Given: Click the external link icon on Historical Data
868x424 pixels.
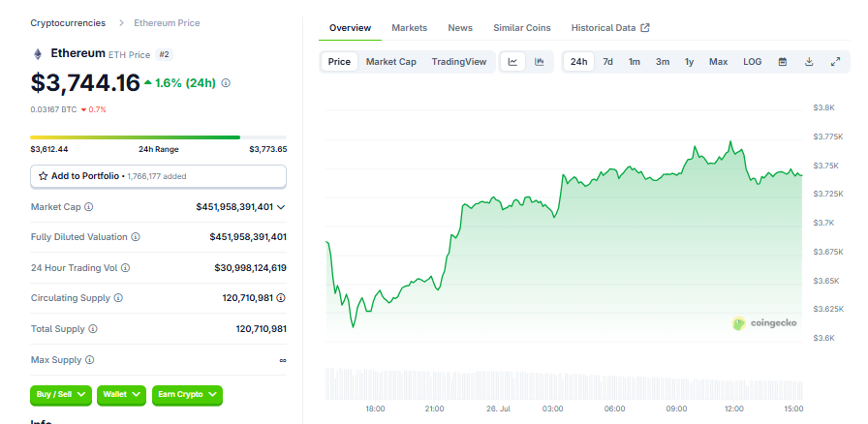Looking at the screenshot, I should 645,28.
